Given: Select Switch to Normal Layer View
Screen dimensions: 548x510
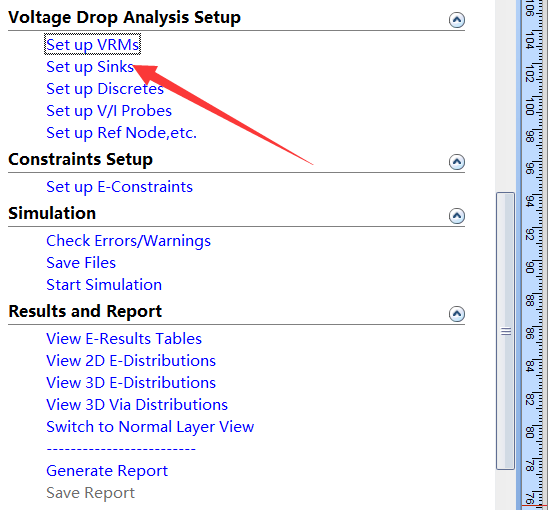Looking at the screenshot, I should tap(150, 427).
